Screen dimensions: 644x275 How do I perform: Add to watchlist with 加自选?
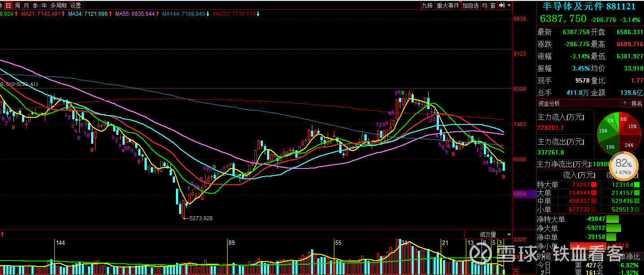(471, 5)
